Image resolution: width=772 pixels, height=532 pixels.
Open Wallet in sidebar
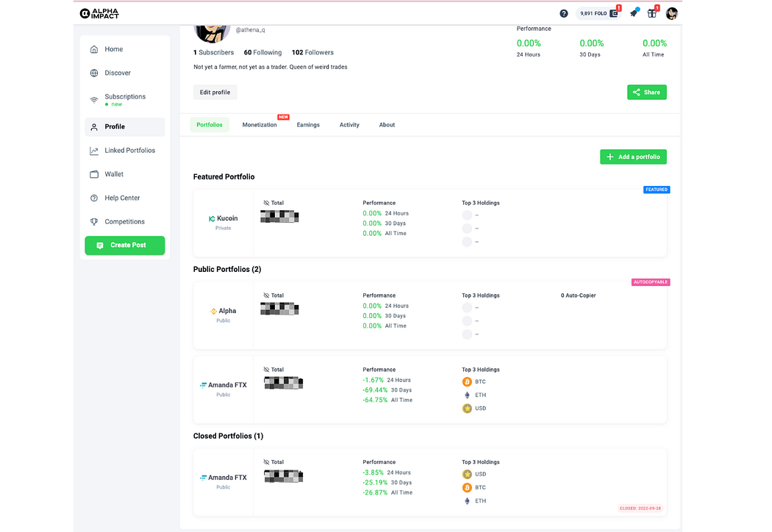(x=124, y=174)
